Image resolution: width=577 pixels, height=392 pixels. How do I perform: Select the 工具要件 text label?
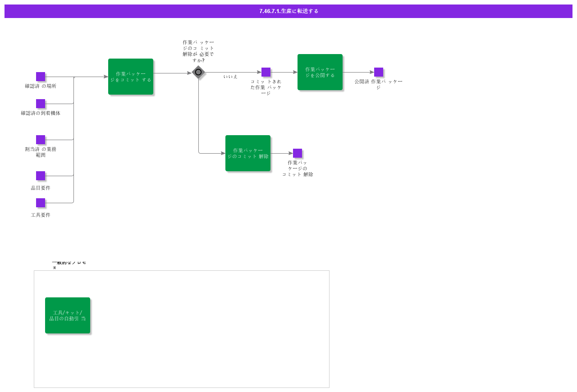coord(41,215)
